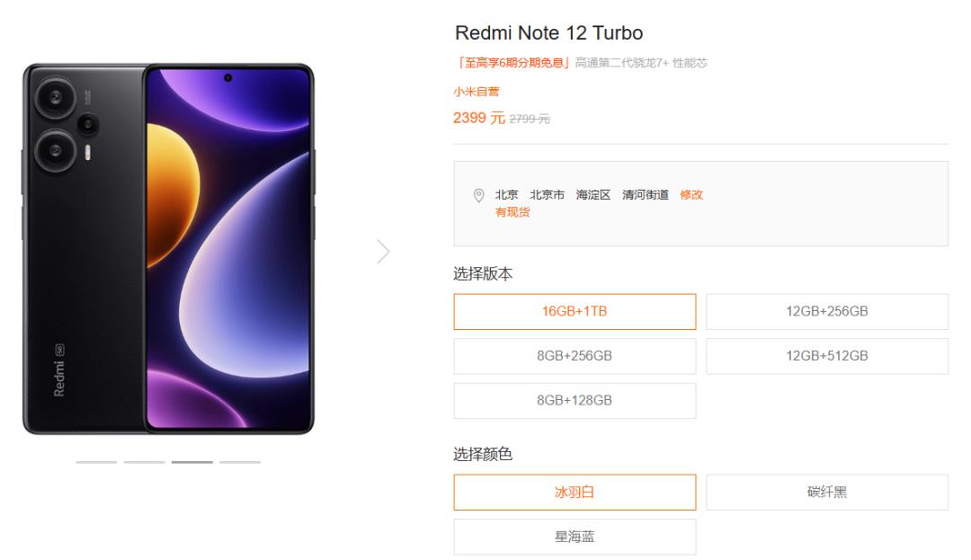Click the Redmi Note 12 Turbo title

[548, 32]
